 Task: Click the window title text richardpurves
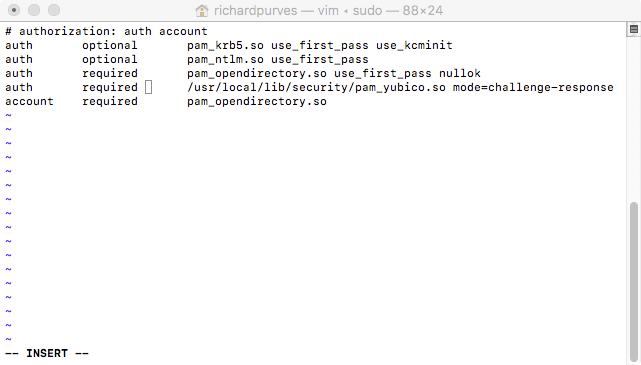[x=256, y=10]
